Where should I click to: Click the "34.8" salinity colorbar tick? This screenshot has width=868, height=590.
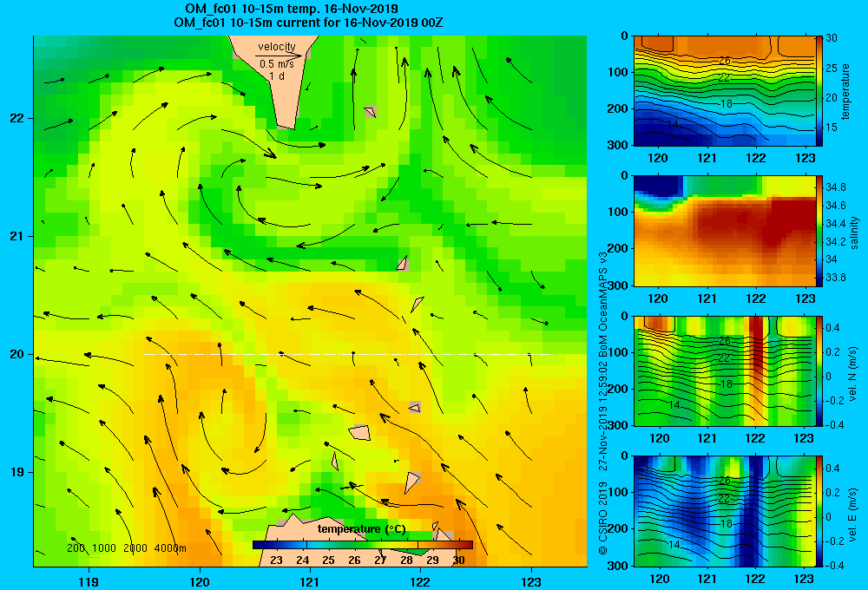point(835,187)
